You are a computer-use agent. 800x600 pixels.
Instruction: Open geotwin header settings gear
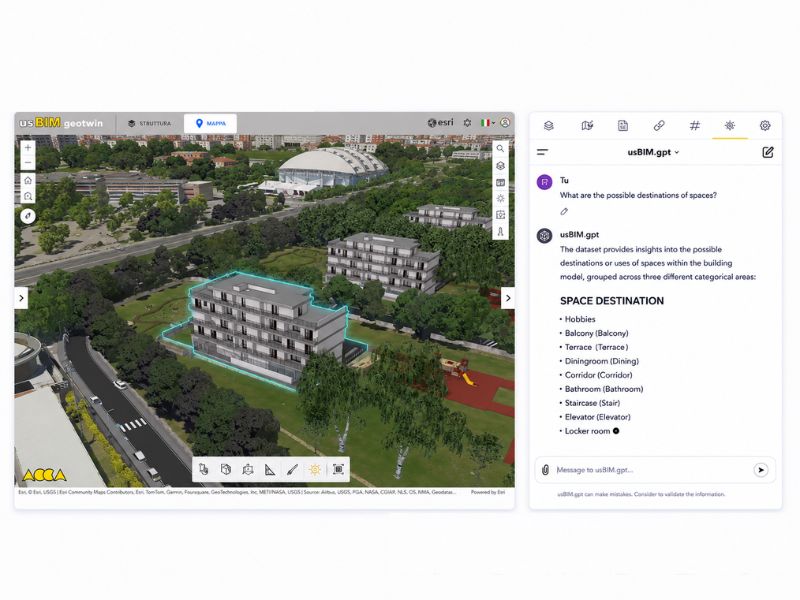[467, 123]
